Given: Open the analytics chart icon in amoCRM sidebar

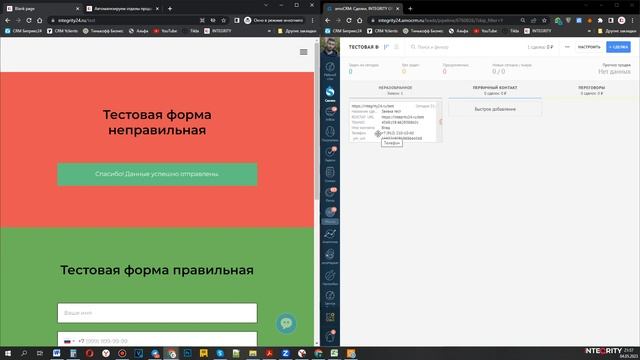Looking at the screenshot, I should point(330,236).
